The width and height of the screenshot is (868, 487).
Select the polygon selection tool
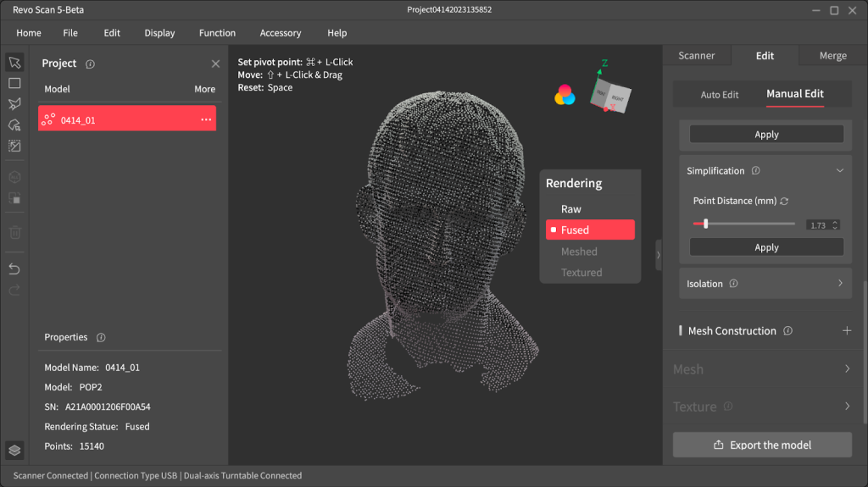[14, 104]
